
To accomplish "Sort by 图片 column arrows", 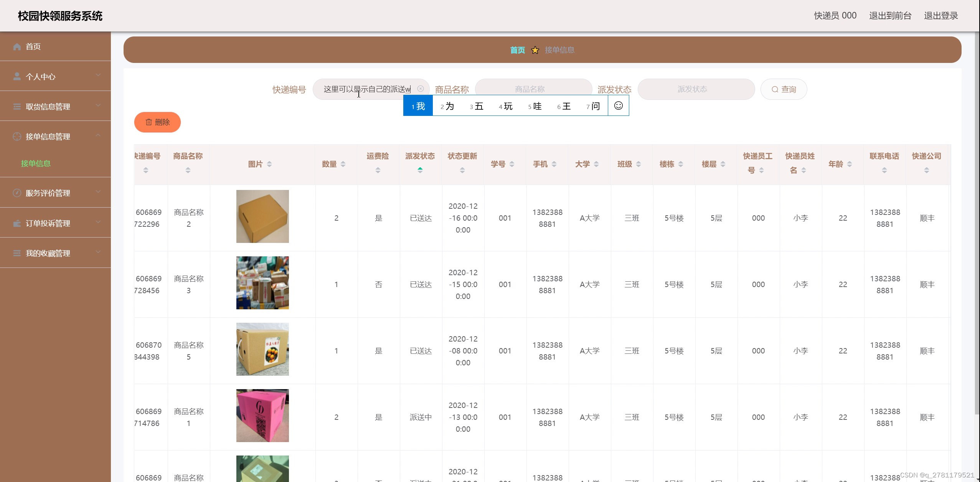I will pos(269,164).
